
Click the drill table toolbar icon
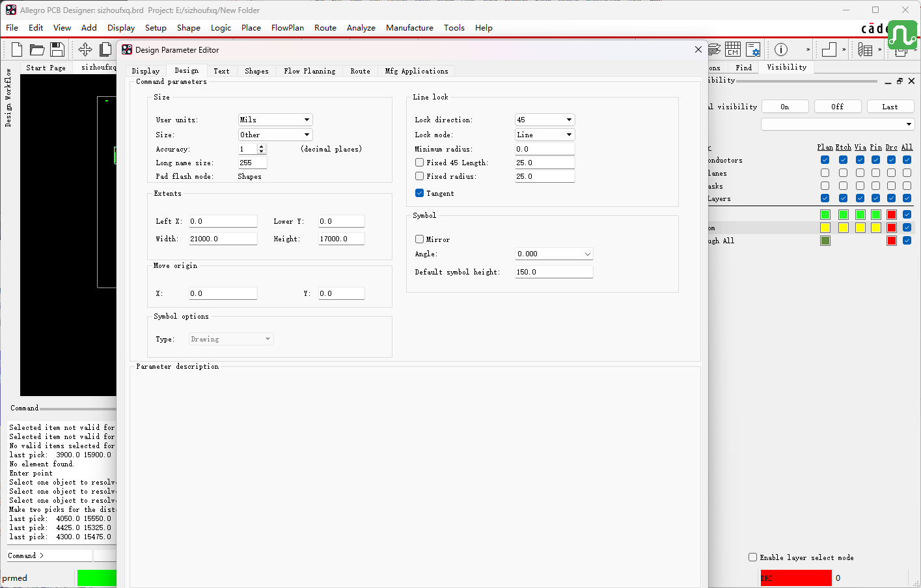pyautogui.click(x=865, y=49)
